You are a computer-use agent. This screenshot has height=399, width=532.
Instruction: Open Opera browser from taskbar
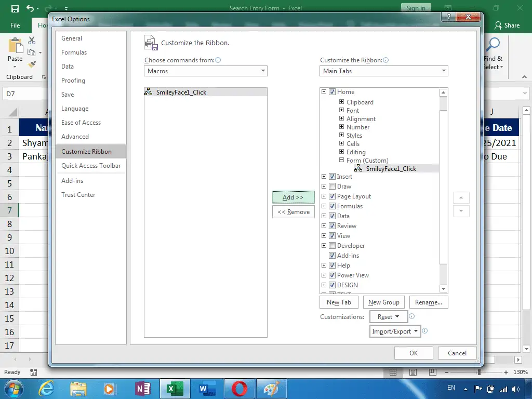pyautogui.click(x=239, y=389)
